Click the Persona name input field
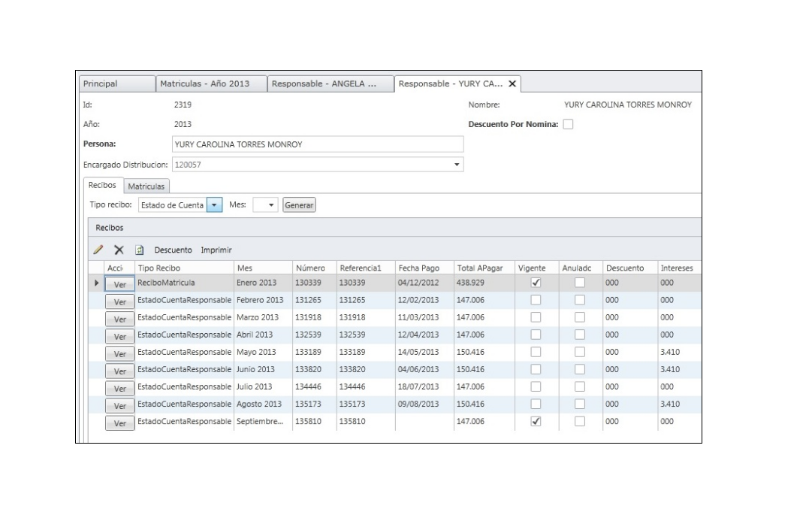 click(x=318, y=144)
